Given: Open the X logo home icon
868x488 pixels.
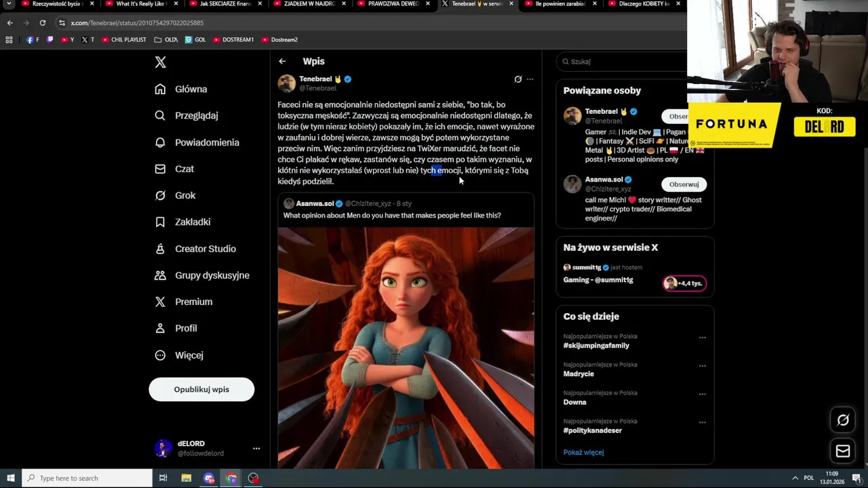Looking at the screenshot, I should tap(160, 62).
